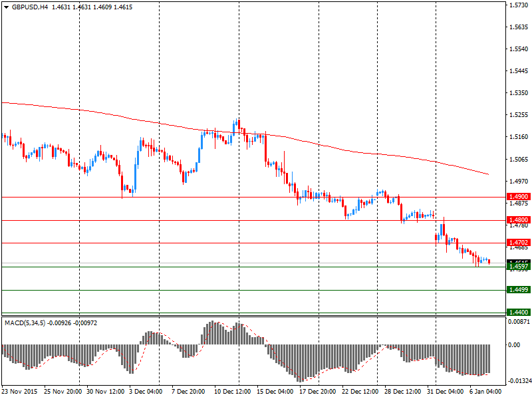Click the red 1.4900 resistance level tag
The height and width of the screenshot is (399, 532).
click(519, 197)
